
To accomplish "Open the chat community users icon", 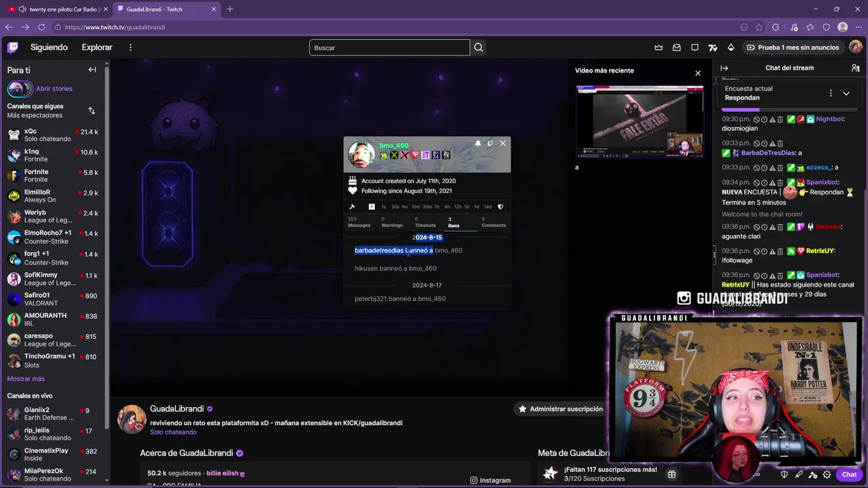I will coord(856,68).
